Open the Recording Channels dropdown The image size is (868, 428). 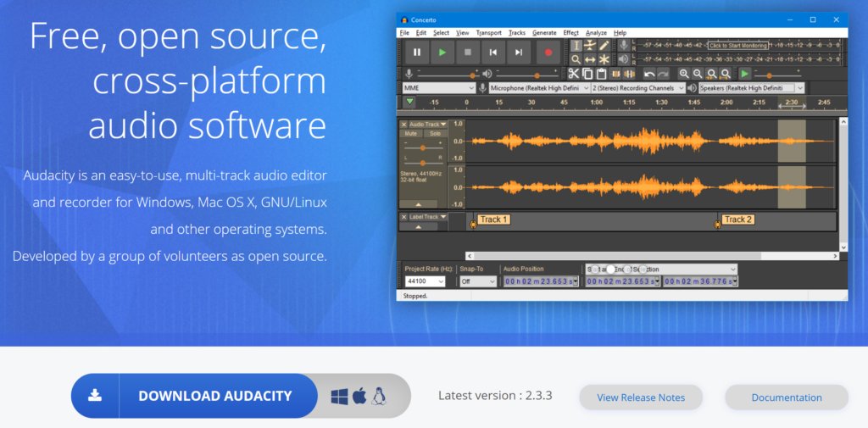[x=638, y=88]
